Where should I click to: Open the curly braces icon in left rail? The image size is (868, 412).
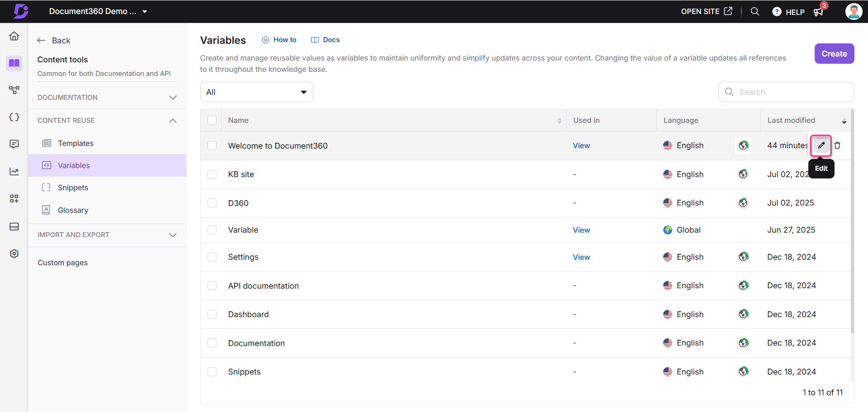pyautogui.click(x=14, y=117)
